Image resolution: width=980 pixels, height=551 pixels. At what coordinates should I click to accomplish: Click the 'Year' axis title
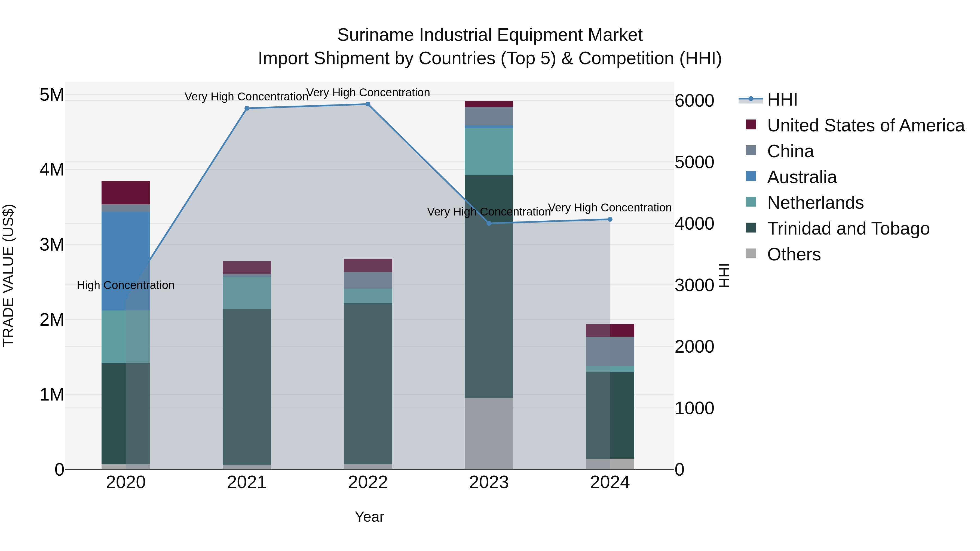[x=369, y=517]
